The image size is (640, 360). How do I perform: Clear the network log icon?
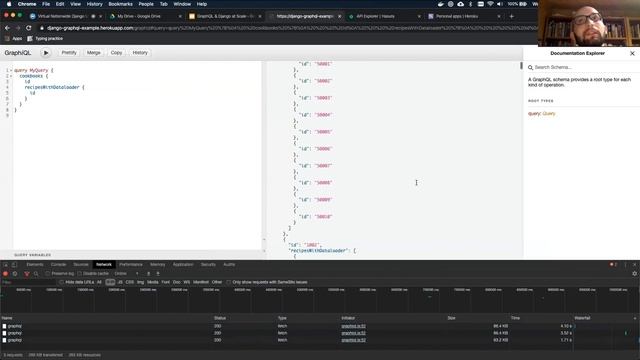15,273
